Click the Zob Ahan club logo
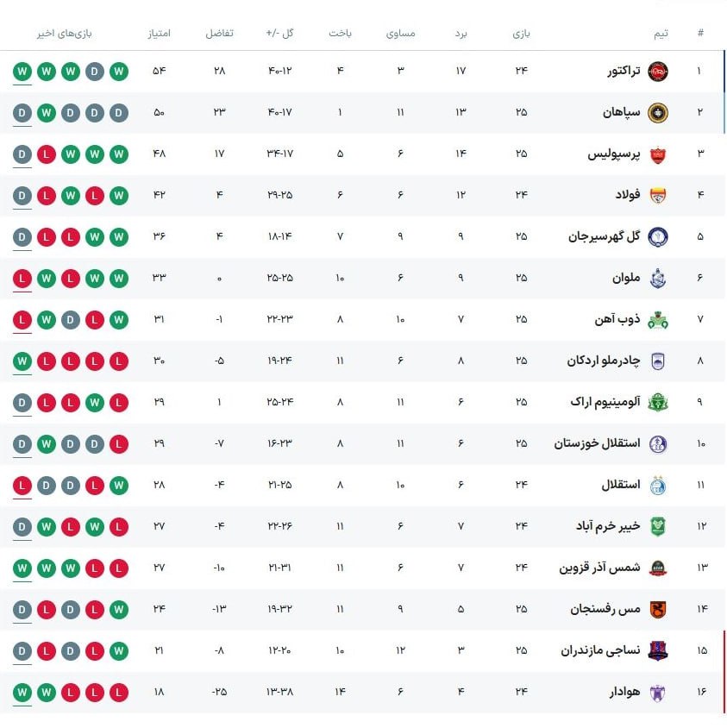 tap(657, 319)
